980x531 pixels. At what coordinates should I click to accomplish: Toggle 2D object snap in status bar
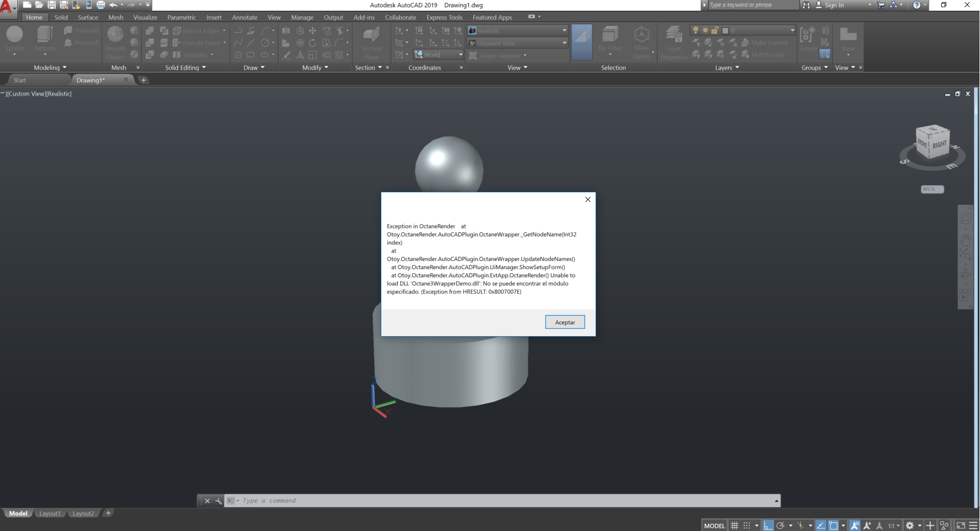[x=833, y=525]
